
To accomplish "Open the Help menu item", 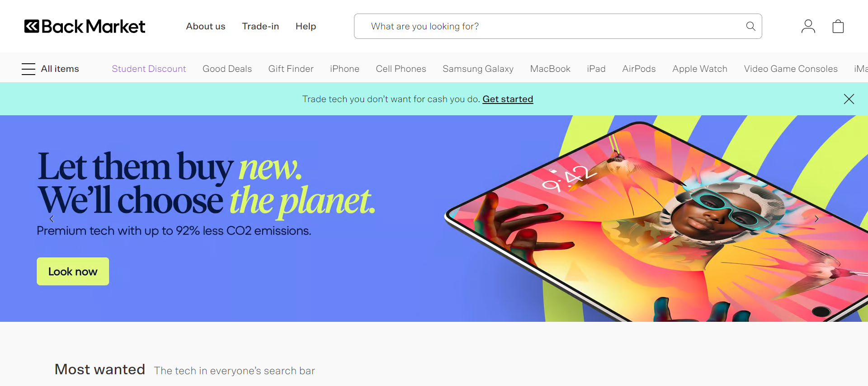I will [x=306, y=26].
